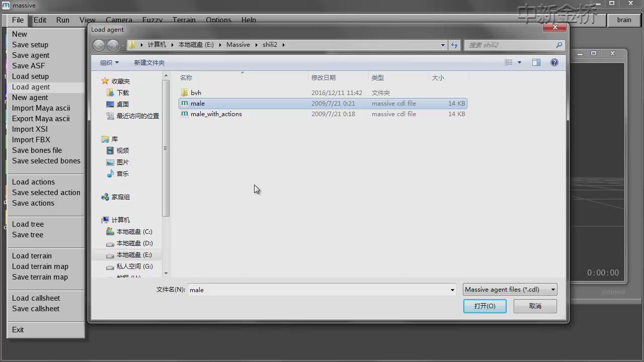Select the male cdl file icon
Viewport: 644px width, 362px height.
point(185,103)
